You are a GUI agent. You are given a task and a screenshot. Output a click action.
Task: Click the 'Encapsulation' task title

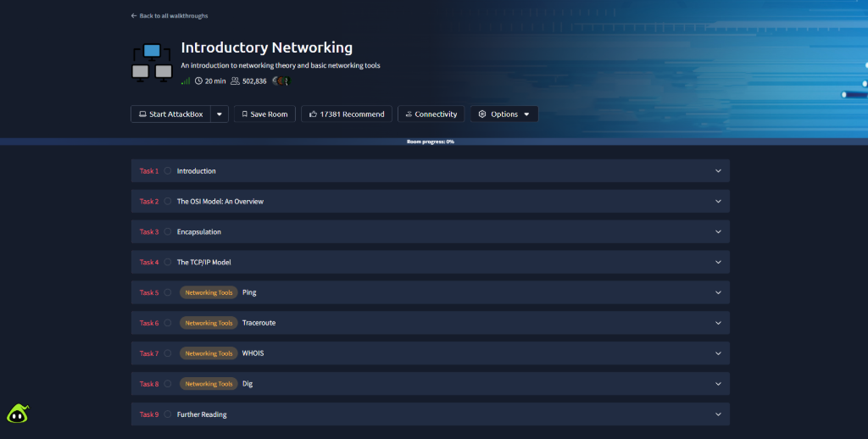[198, 232]
